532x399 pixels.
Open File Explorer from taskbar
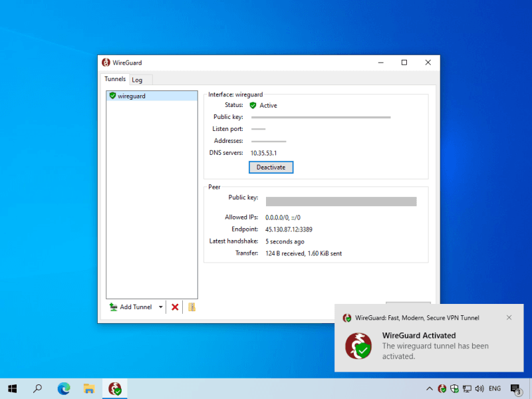point(89,388)
